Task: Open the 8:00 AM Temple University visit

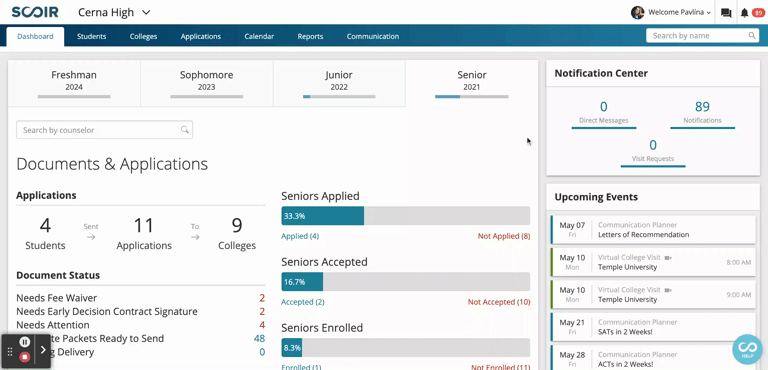Action: [653, 262]
